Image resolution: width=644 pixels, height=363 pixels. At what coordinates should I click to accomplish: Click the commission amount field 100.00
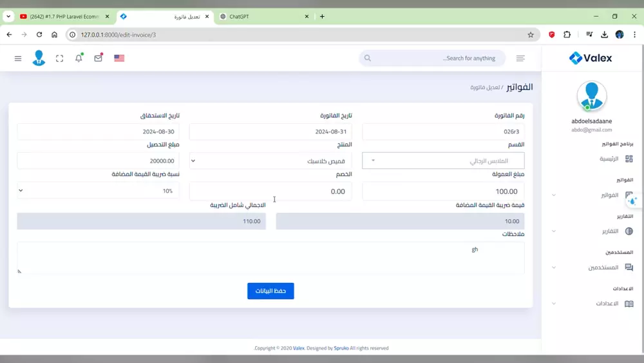(x=443, y=191)
